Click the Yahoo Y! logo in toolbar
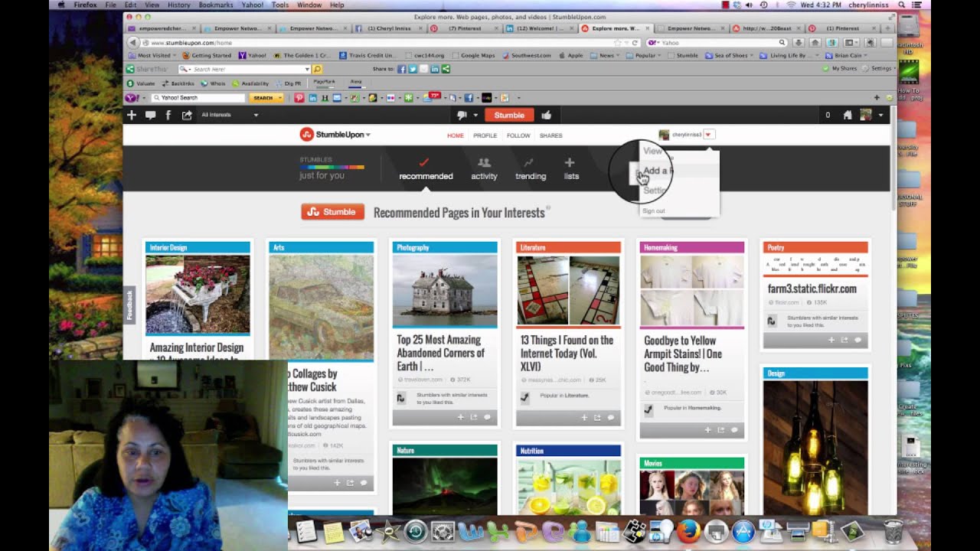This screenshot has height=551, width=980. point(130,98)
